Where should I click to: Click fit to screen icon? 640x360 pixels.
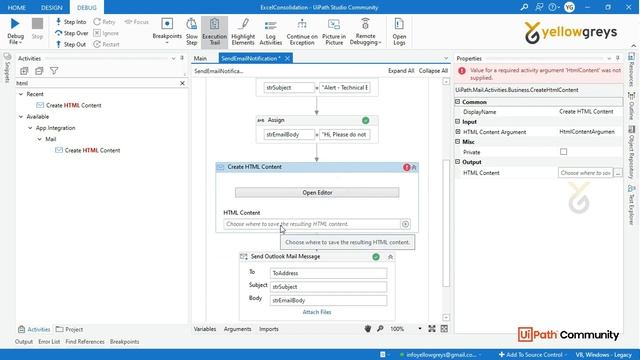click(432, 329)
